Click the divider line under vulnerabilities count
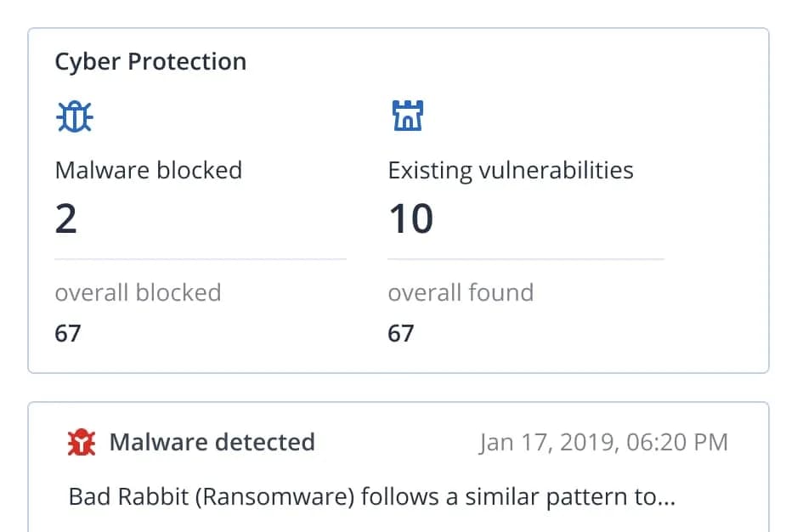 coord(525,258)
